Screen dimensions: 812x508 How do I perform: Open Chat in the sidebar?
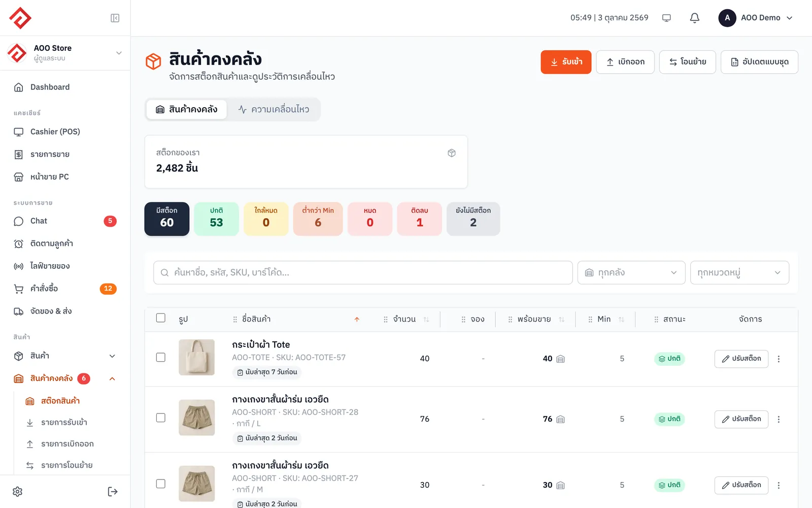click(x=65, y=221)
